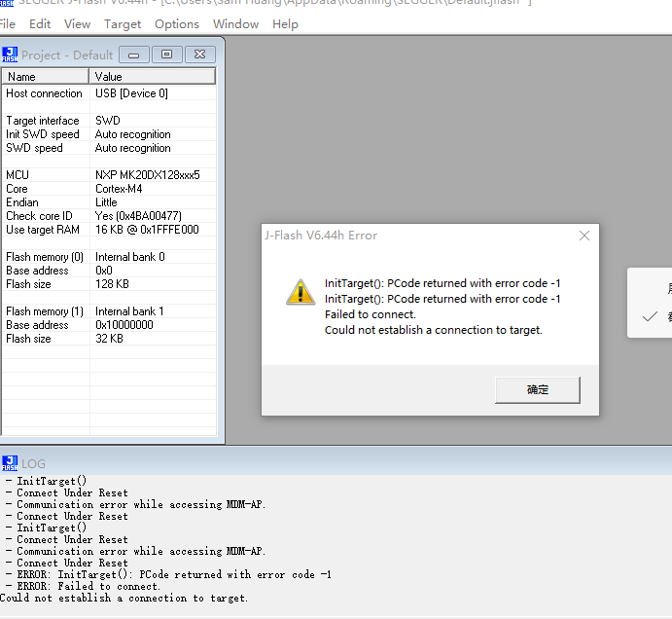672x619 pixels.
Task: Click the 'Yes (0x4BA00477)' value
Action: [x=138, y=216]
